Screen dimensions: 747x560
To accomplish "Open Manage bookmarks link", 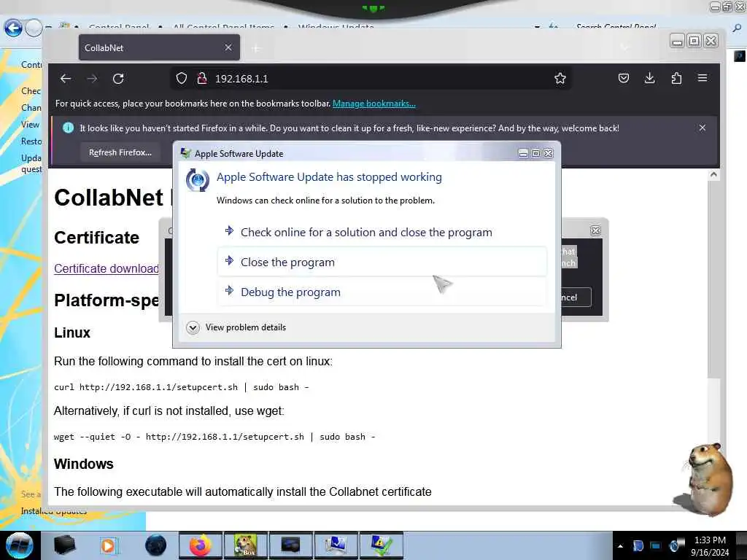I will [x=374, y=104].
